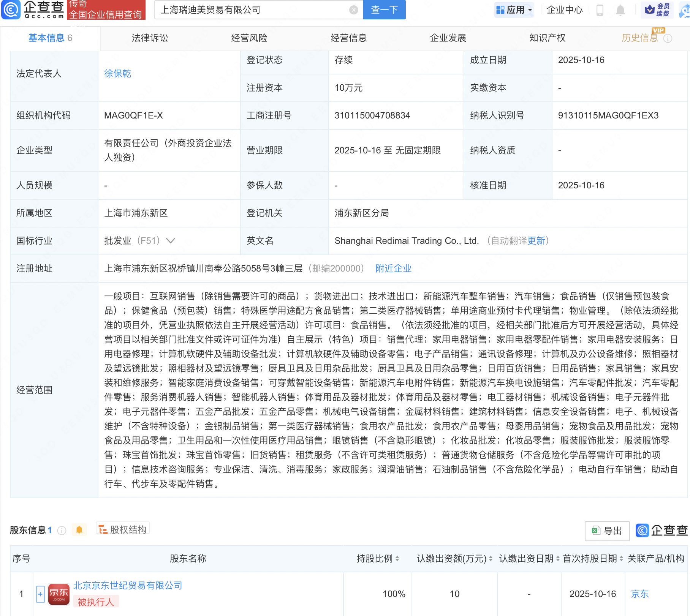Expand shareholder row with plus button
The image size is (690, 616).
click(x=40, y=594)
